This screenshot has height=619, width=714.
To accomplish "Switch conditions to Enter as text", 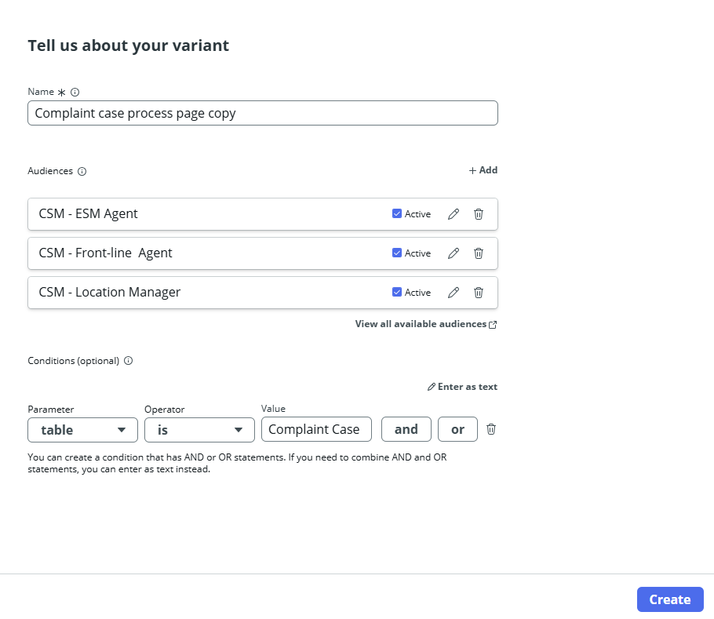I will point(462,387).
